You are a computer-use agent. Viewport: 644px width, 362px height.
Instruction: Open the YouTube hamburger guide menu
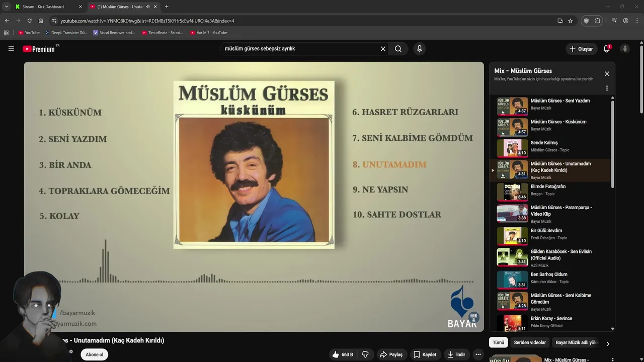click(x=11, y=49)
